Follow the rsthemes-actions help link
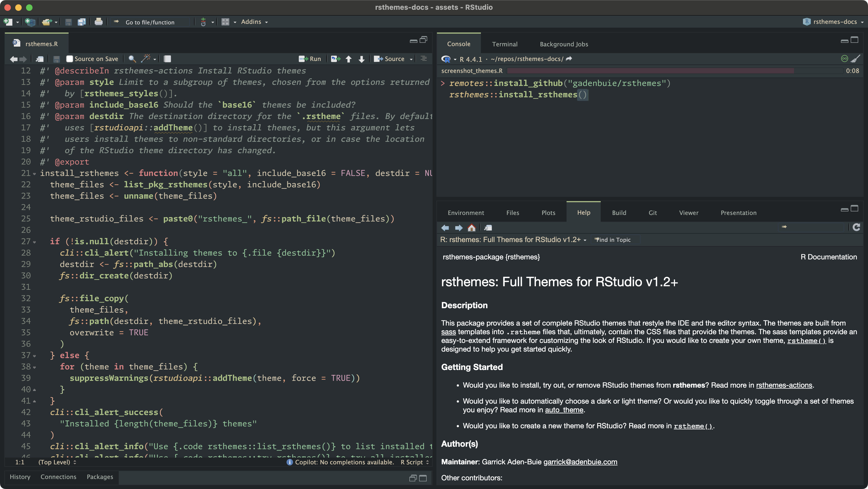The image size is (868, 489). click(784, 385)
